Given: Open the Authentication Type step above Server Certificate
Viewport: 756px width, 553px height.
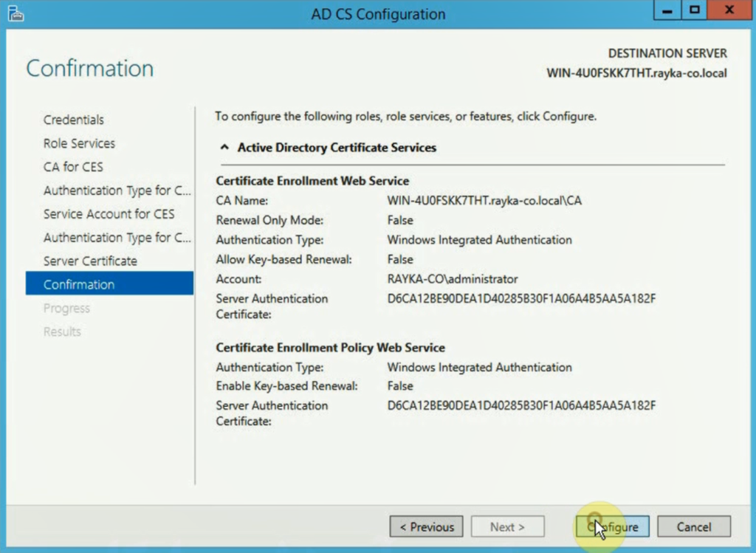Looking at the screenshot, I should point(117,237).
